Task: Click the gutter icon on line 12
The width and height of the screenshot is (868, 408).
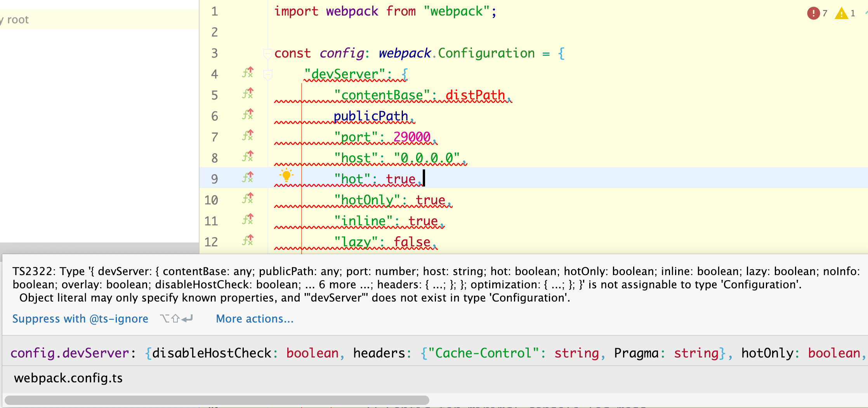Action: pyautogui.click(x=248, y=241)
